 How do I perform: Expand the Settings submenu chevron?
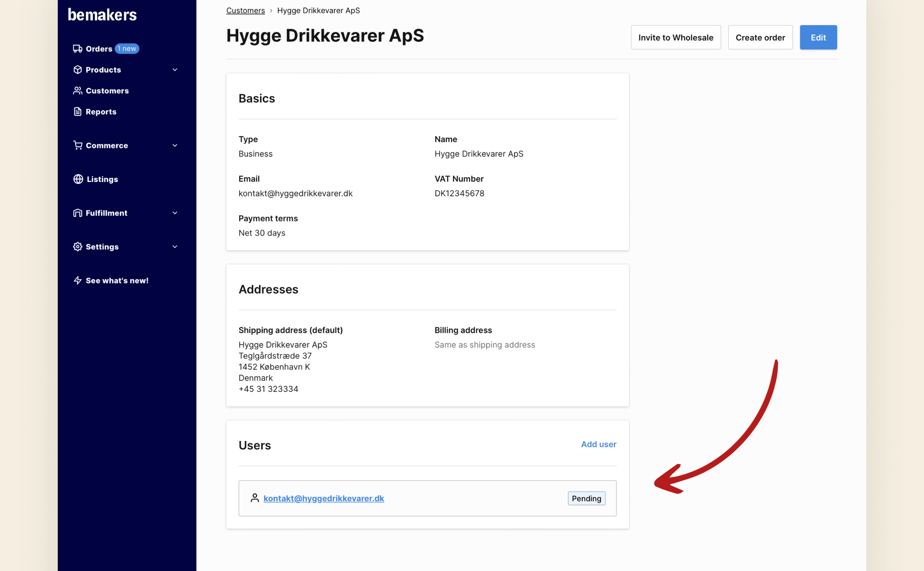coord(175,247)
